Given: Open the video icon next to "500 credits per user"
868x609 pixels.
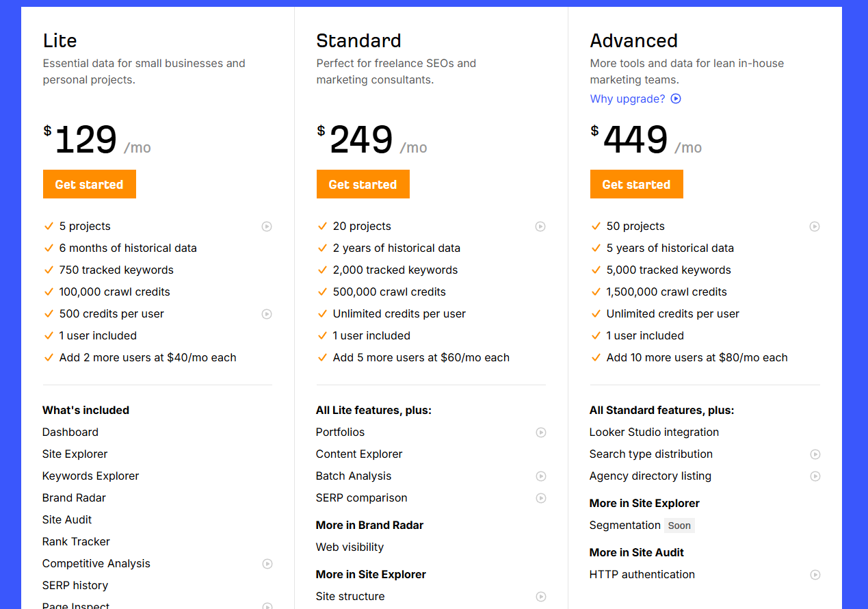Looking at the screenshot, I should coord(267,314).
